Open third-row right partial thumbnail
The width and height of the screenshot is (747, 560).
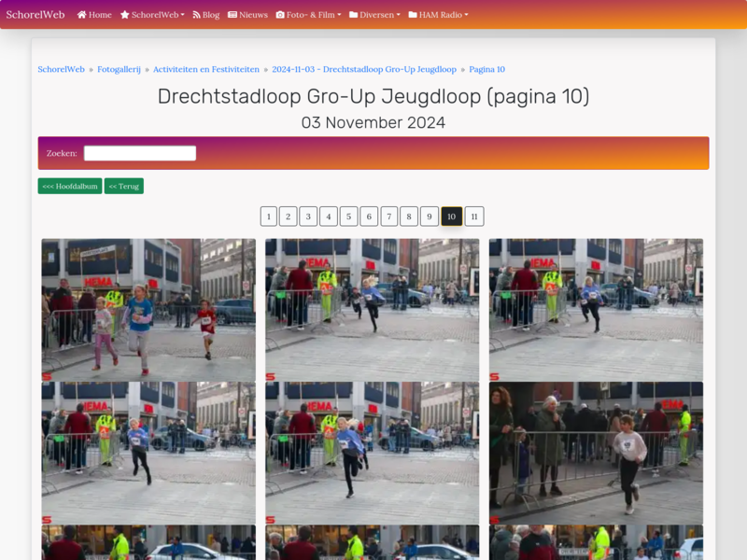[596, 542]
